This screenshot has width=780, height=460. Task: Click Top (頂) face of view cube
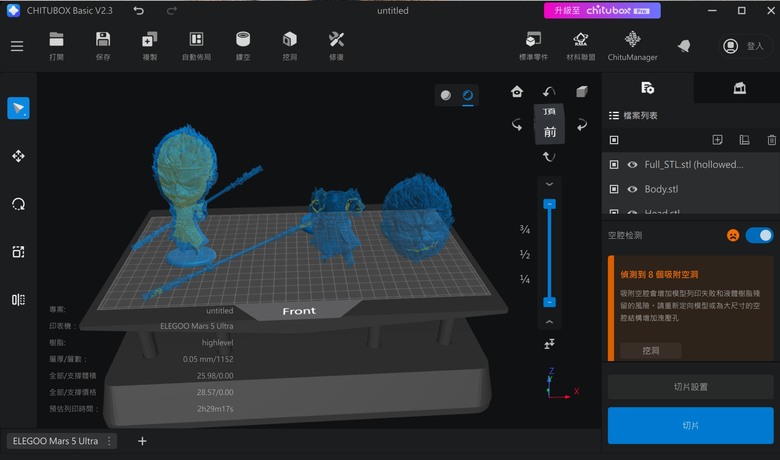pyautogui.click(x=549, y=112)
